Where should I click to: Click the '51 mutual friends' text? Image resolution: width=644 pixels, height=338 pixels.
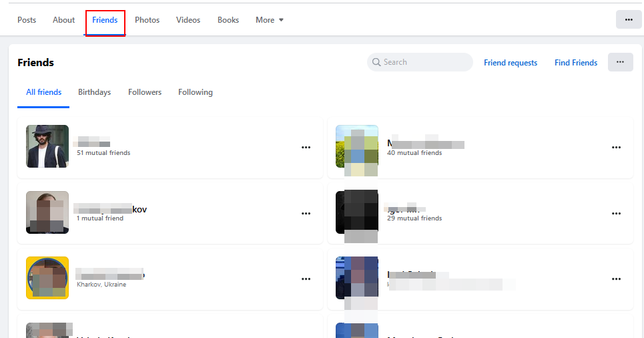click(x=103, y=152)
